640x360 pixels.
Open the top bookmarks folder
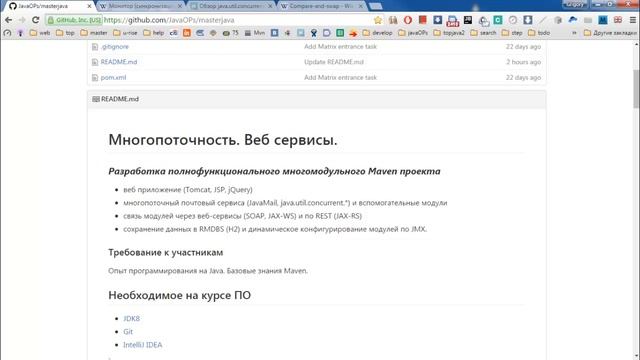[65, 33]
